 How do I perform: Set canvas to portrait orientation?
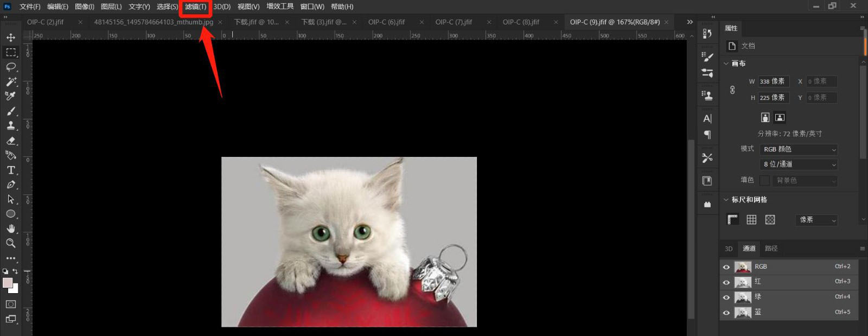[765, 117]
